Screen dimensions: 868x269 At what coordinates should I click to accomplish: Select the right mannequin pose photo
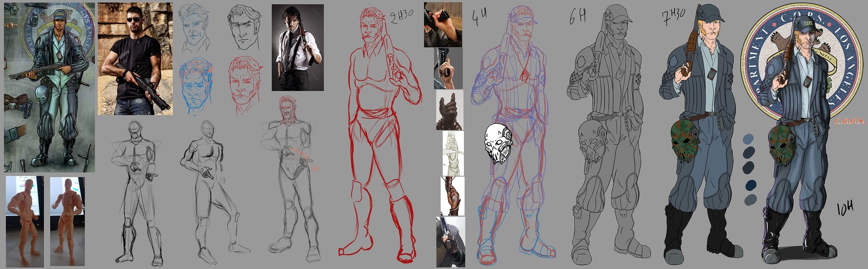(x=67, y=221)
